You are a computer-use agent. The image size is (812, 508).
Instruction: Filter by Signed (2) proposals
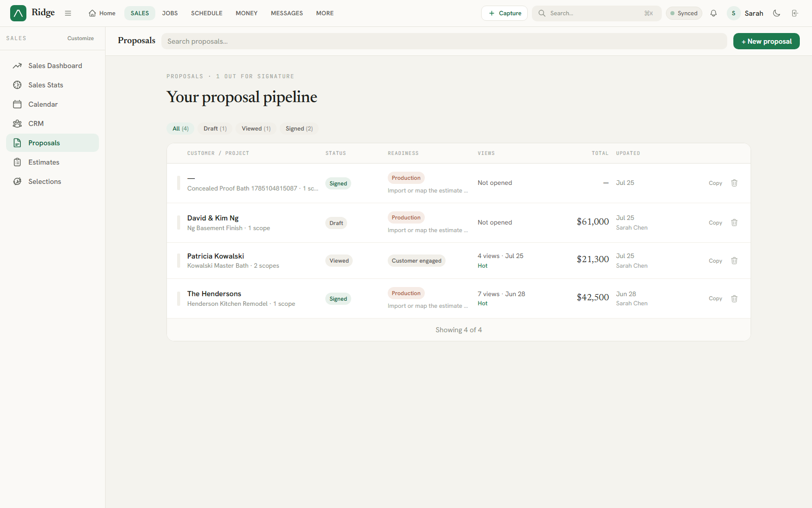click(x=299, y=129)
